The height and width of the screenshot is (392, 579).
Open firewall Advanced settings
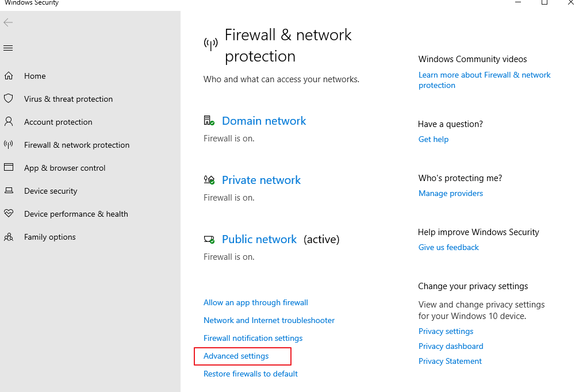236,356
